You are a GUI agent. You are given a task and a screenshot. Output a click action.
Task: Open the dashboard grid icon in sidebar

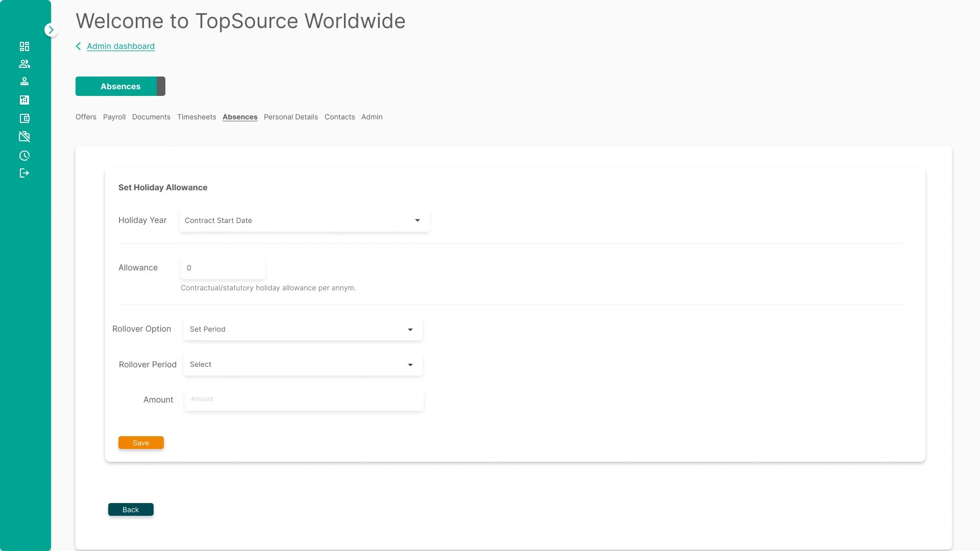(24, 46)
